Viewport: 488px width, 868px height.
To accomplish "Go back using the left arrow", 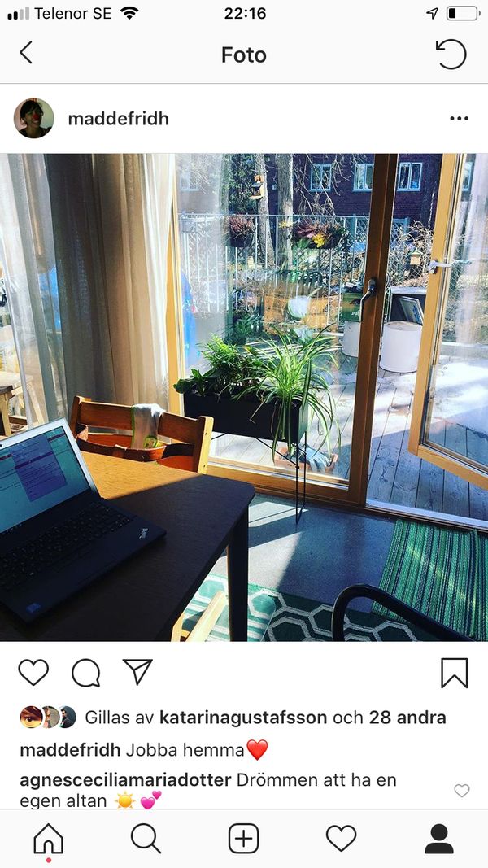I will (x=26, y=53).
